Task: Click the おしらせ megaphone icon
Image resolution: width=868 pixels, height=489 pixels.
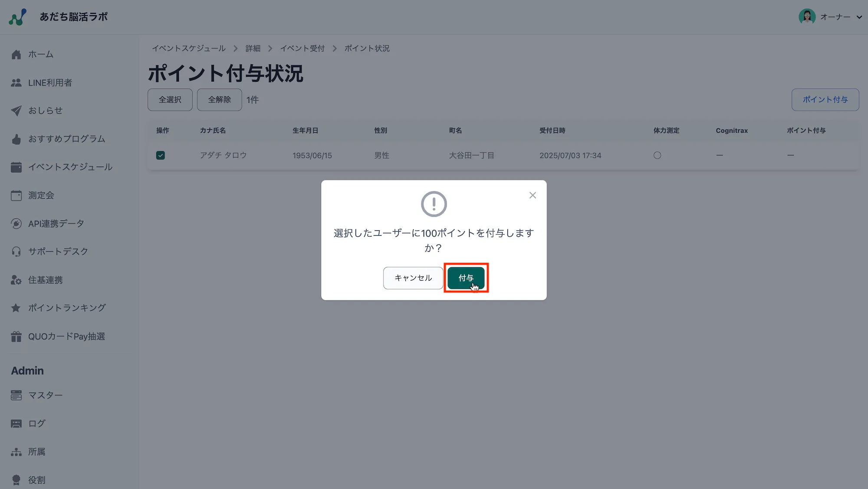Action: 16,110
